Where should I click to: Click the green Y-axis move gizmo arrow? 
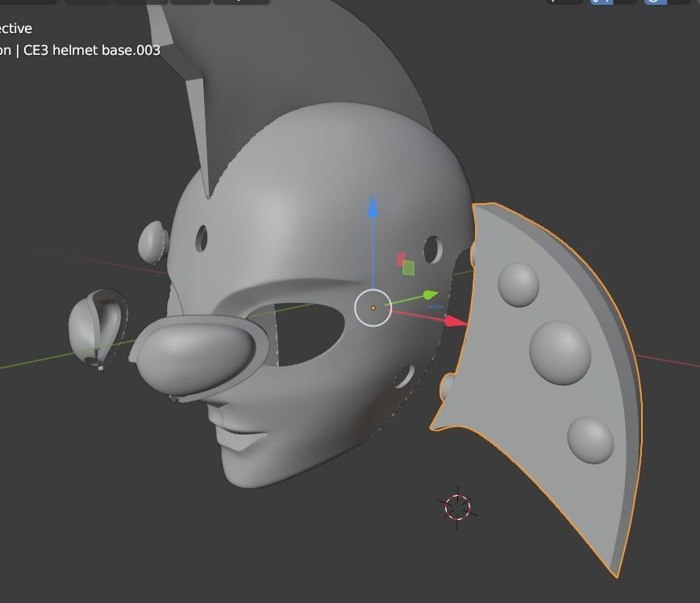coord(430,294)
